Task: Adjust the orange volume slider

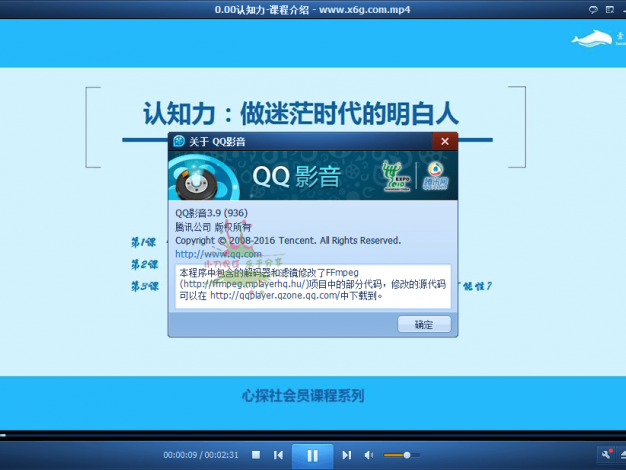Action: pos(401,455)
